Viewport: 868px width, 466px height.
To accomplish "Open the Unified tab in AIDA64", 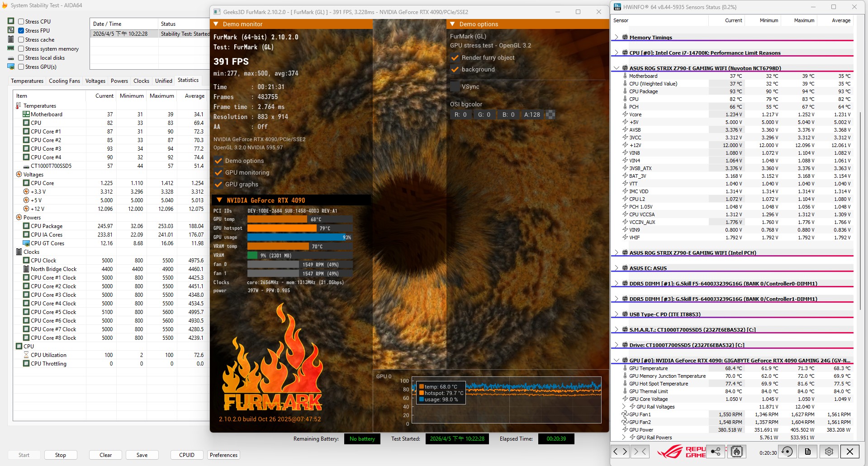I will tap(163, 81).
